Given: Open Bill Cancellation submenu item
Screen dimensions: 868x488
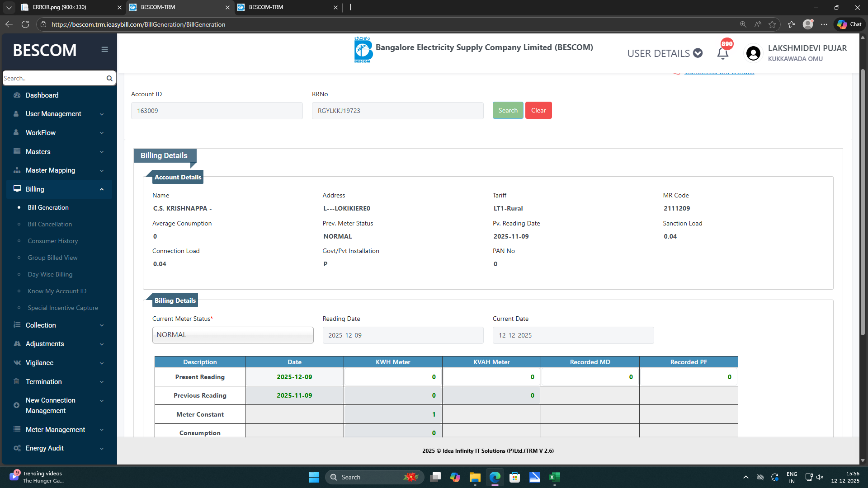Looking at the screenshot, I should pyautogui.click(x=50, y=224).
